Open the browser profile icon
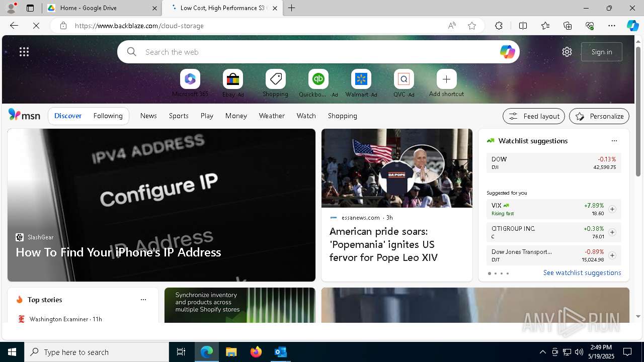The width and height of the screenshot is (644, 362). (x=11, y=8)
